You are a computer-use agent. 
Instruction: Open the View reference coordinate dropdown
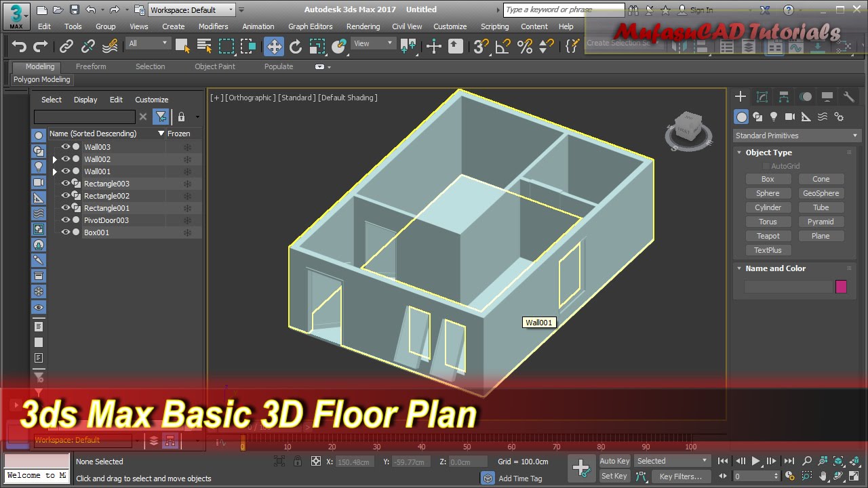pos(374,43)
